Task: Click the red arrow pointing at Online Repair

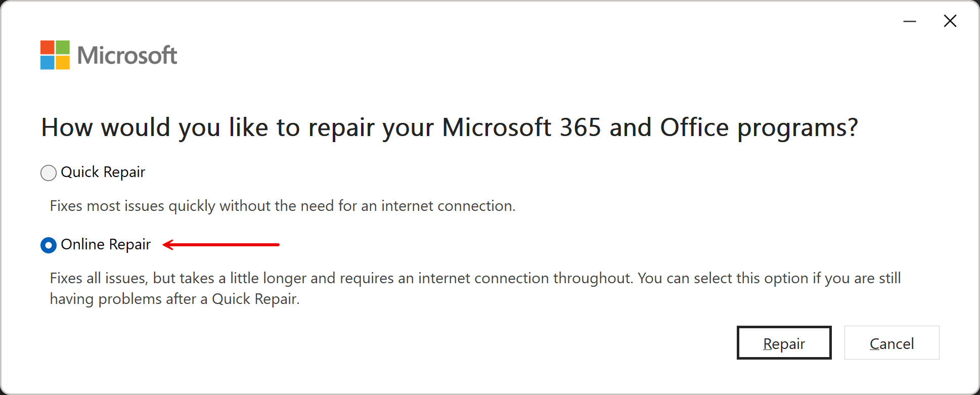Action: point(221,245)
